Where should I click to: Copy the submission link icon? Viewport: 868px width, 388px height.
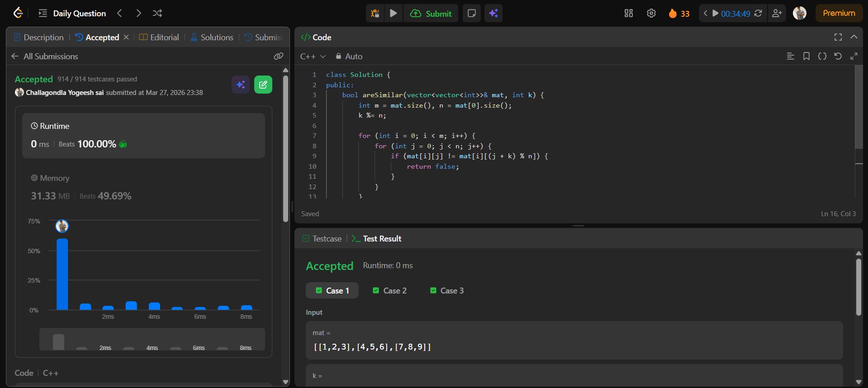pos(279,56)
